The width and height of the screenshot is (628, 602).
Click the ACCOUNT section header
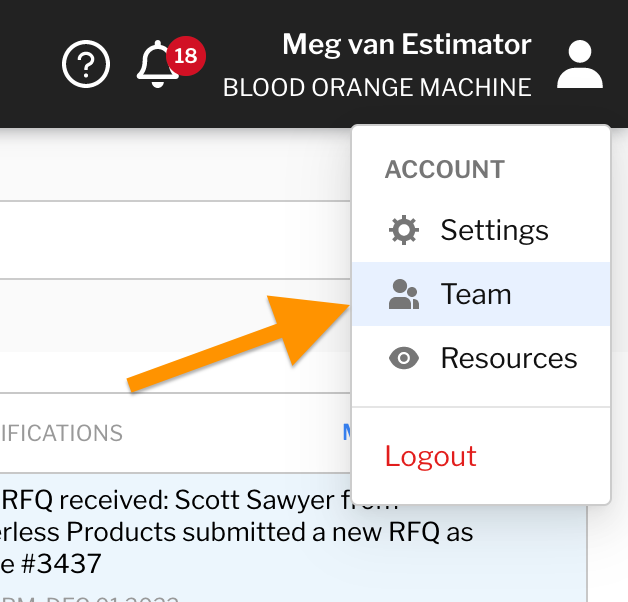click(444, 170)
